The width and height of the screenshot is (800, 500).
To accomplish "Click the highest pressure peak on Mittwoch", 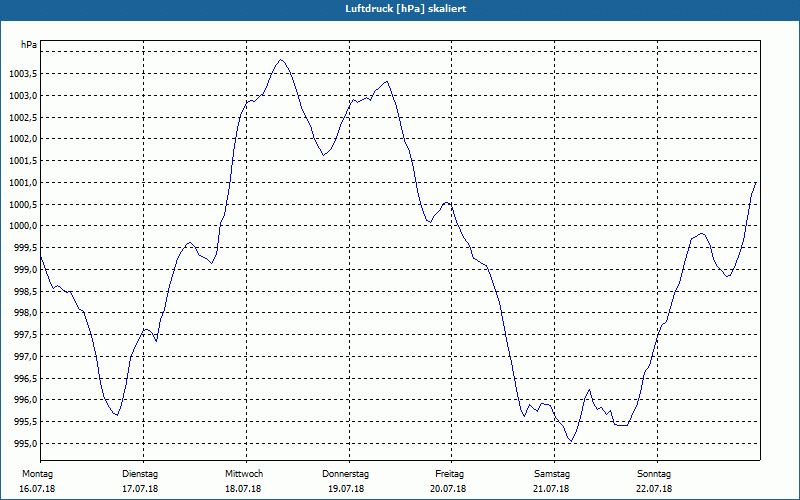I will tap(281, 60).
